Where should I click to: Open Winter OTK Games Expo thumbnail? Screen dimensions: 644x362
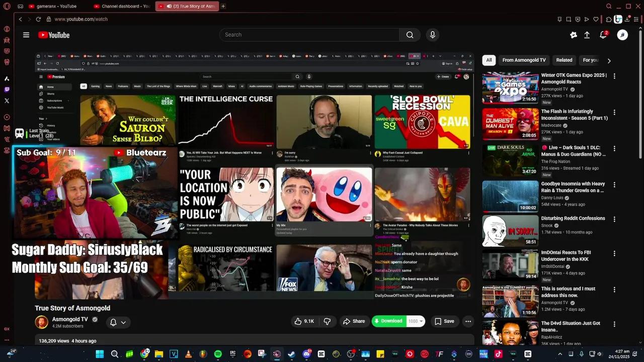pyautogui.click(x=511, y=88)
